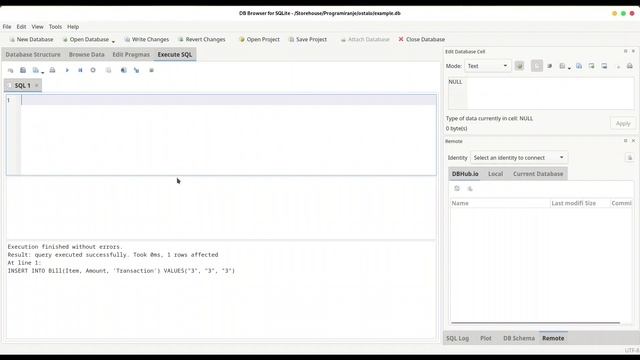The height and width of the screenshot is (360, 640).
Task: Click Open Database in the toolbar
Action: (86, 39)
